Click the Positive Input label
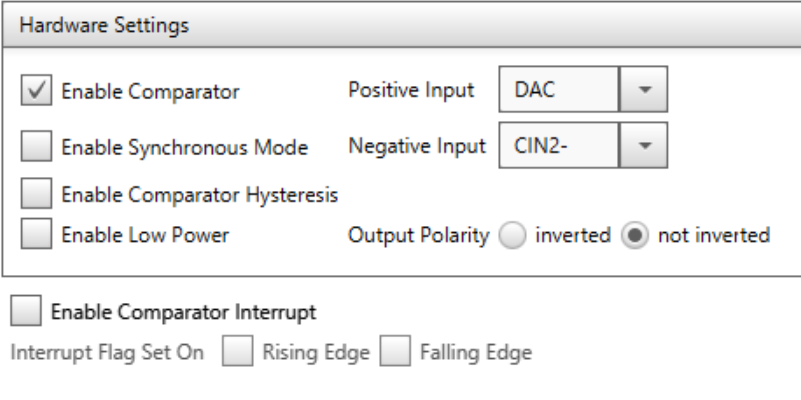The height and width of the screenshot is (400, 801). (x=411, y=90)
